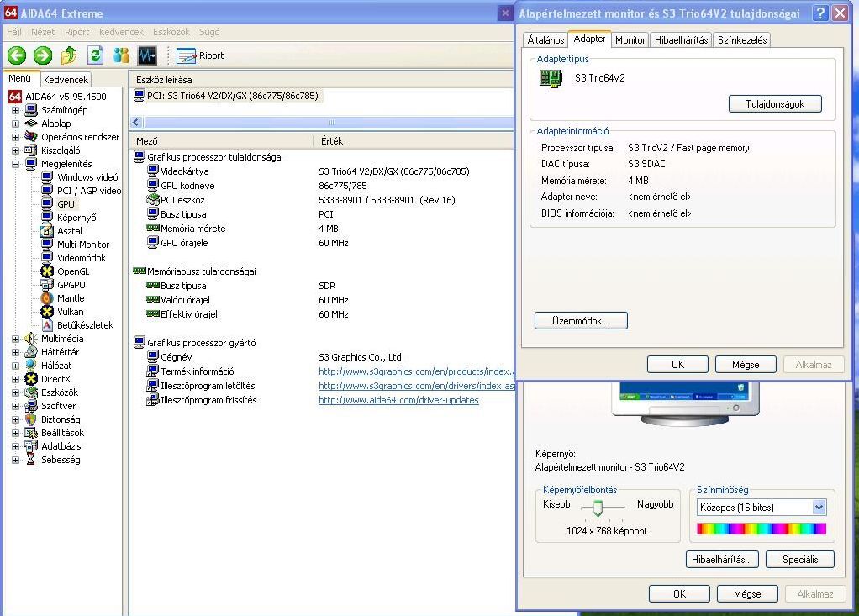The width and height of the screenshot is (859, 616).
Task: Expand the Alaplap node
Action: (15, 124)
